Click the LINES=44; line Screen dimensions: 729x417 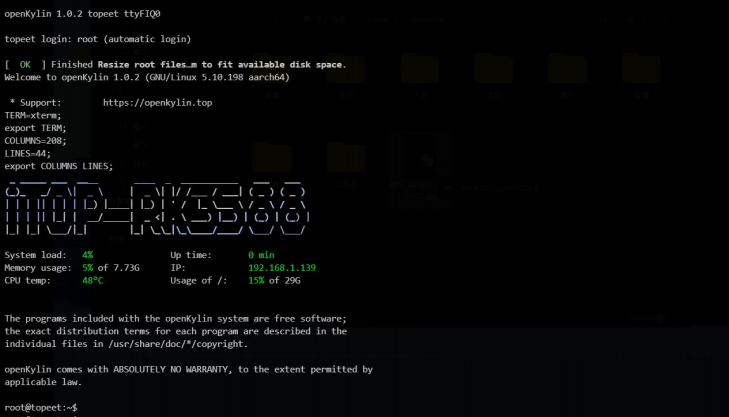coord(28,153)
